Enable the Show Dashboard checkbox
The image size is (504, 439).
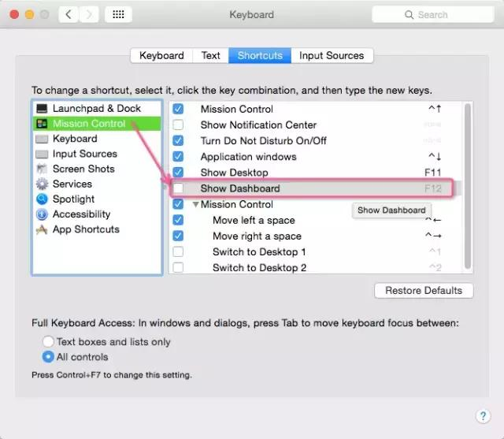(x=178, y=188)
